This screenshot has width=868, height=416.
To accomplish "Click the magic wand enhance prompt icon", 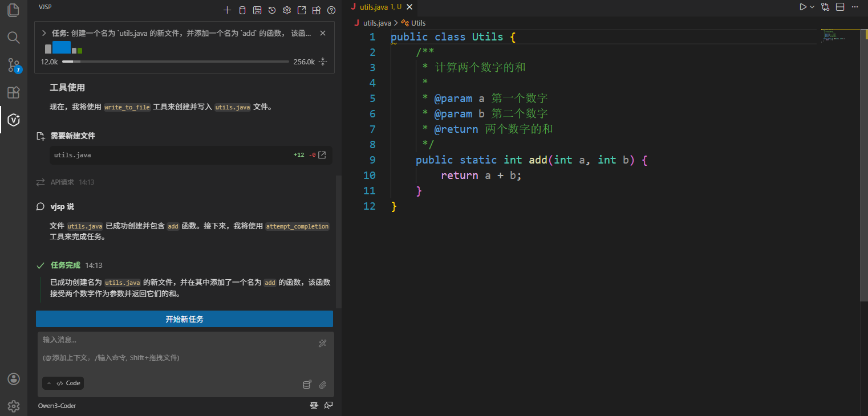I will [322, 343].
